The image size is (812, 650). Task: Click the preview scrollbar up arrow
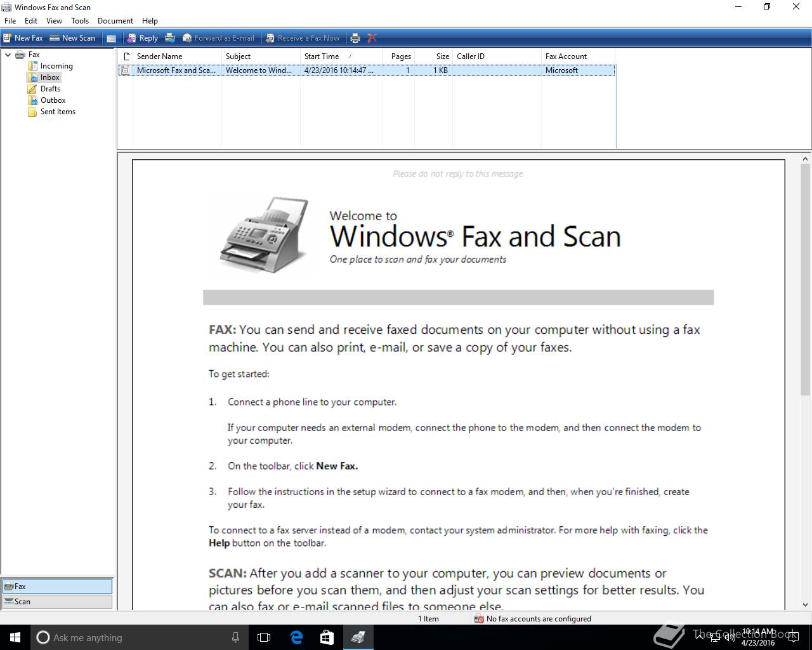(806, 159)
